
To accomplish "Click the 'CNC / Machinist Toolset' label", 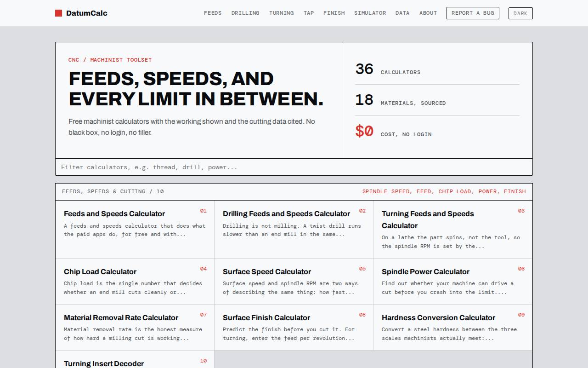I will (x=110, y=60).
